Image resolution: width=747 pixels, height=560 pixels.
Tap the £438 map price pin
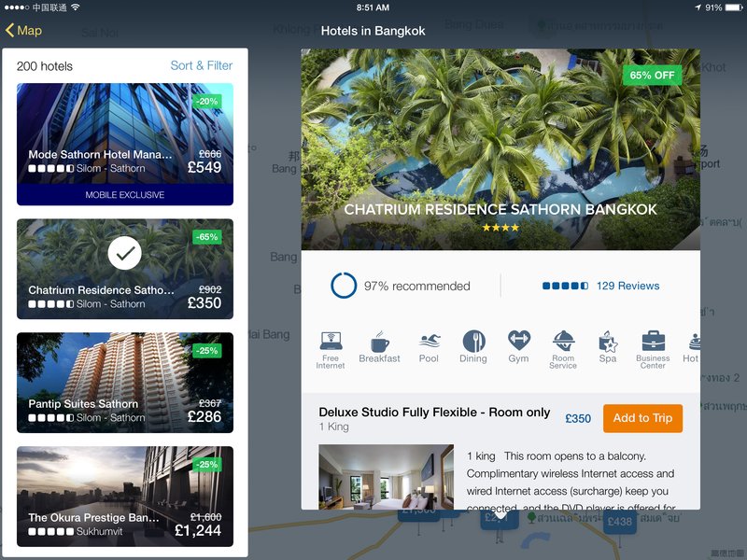pos(619,522)
